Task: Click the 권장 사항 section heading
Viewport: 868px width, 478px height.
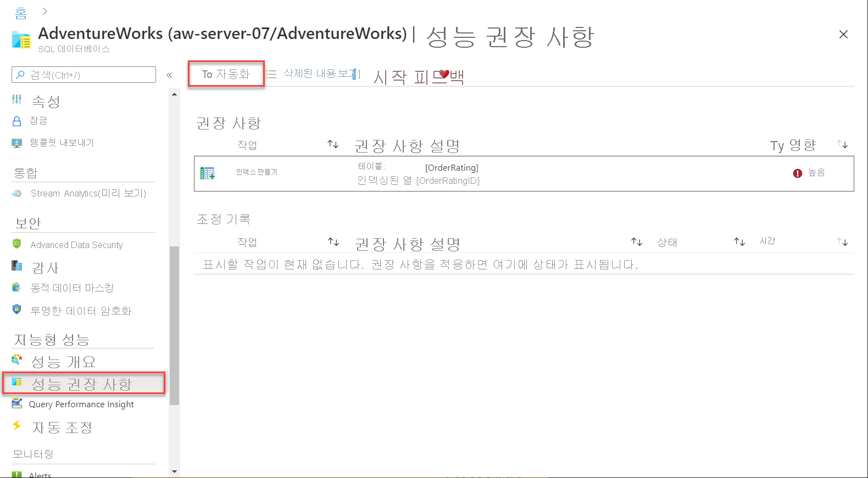Action: pos(229,123)
